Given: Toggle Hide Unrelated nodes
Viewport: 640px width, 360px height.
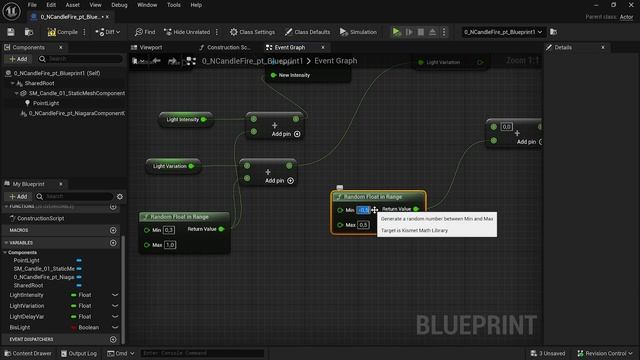Looking at the screenshot, I should [187, 32].
